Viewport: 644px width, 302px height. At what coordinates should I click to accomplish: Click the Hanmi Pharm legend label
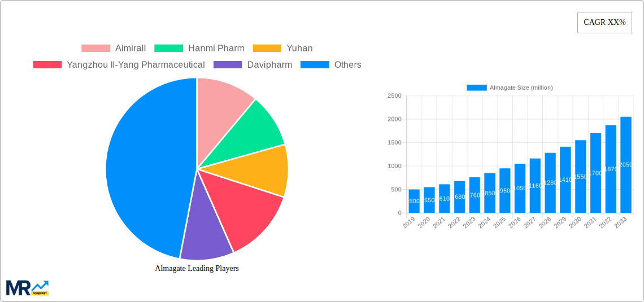(x=216, y=49)
